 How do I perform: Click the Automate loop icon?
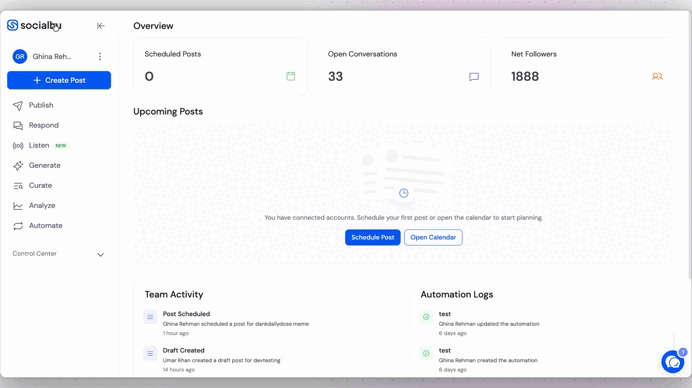click(x=18, y=226)
